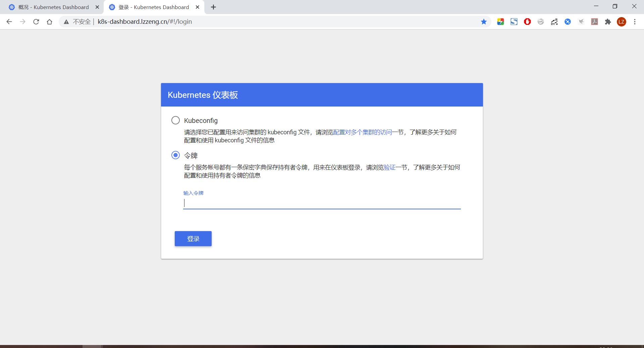The image size is (644, 348).
Task: Open the LZ profile avatar
Action: pyautogui.click(x=622, y=22)
